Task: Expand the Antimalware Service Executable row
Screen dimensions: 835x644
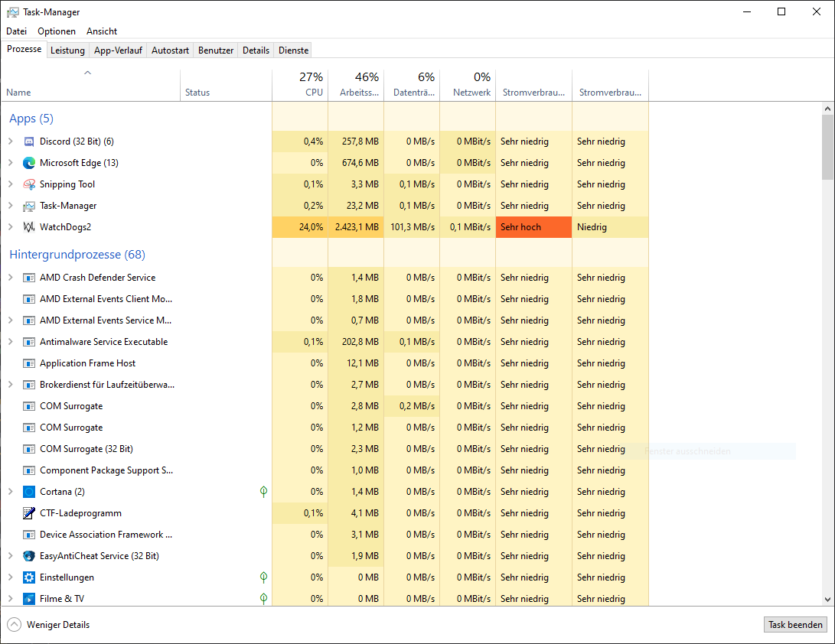Action: click(11, 341)
